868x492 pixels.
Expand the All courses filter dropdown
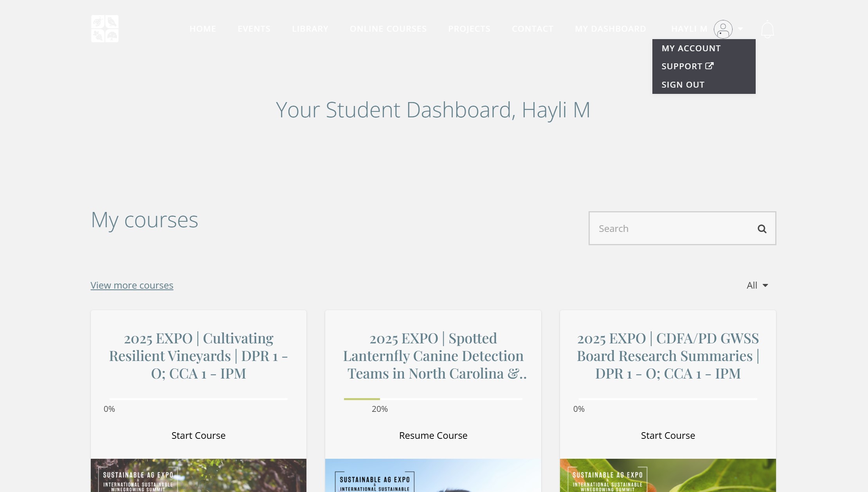(757, 286)
